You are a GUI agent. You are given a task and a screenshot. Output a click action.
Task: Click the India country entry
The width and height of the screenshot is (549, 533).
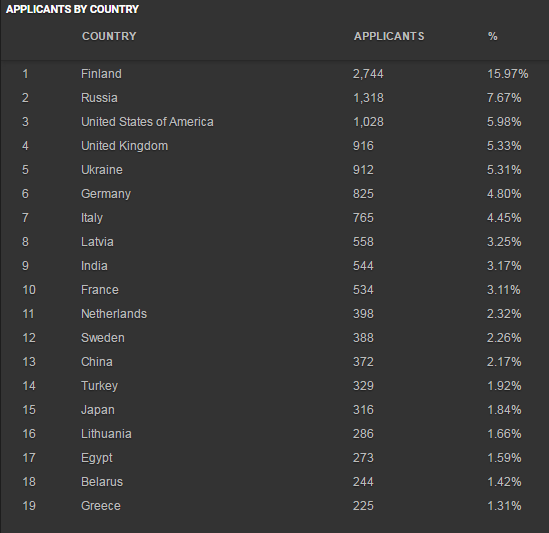94,266
